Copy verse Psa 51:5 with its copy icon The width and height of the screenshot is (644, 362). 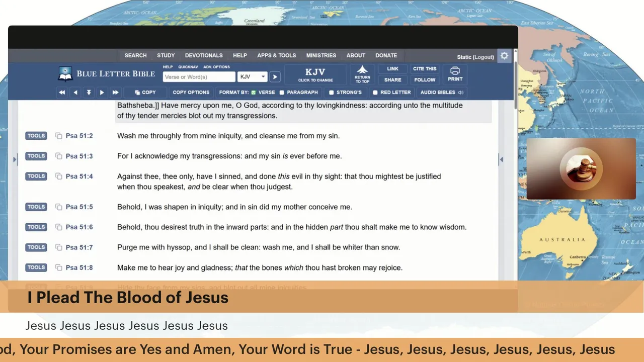(59, 207)
